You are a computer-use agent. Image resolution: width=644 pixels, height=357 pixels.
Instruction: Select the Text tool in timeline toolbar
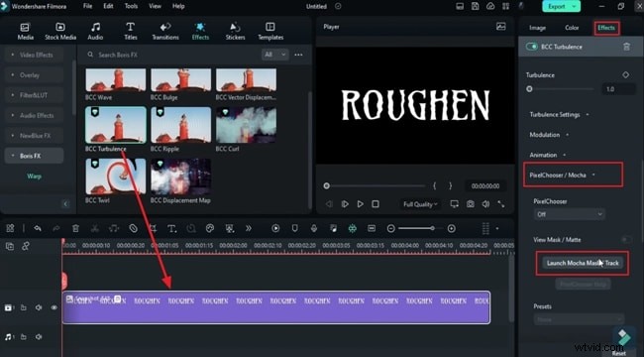172,228
